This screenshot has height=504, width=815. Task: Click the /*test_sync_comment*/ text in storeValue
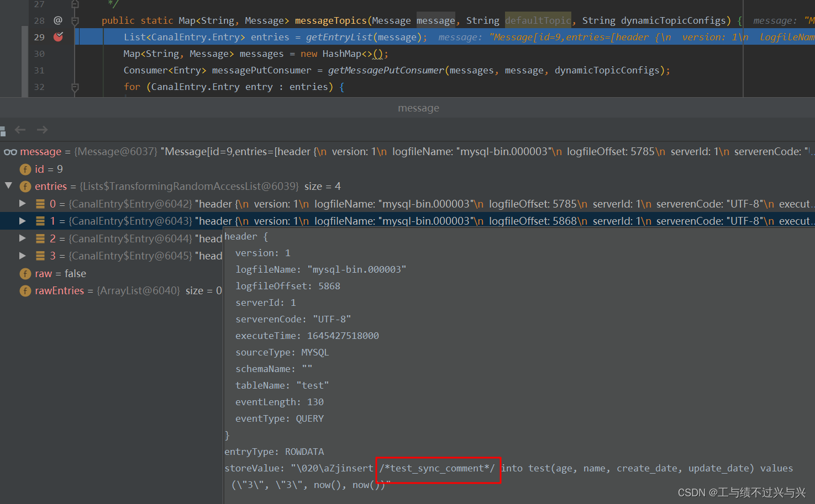437,468
